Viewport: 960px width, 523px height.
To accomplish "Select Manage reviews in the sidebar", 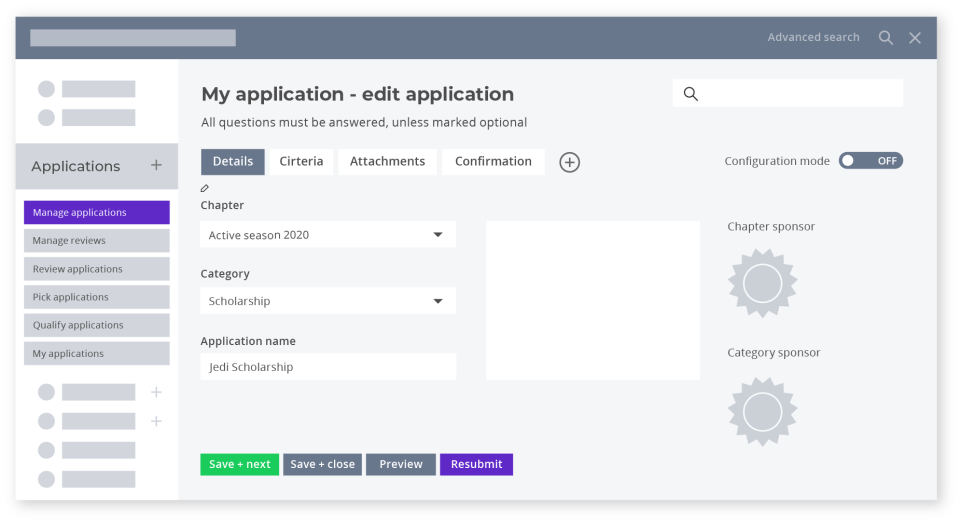I will (x=97, y=241).
